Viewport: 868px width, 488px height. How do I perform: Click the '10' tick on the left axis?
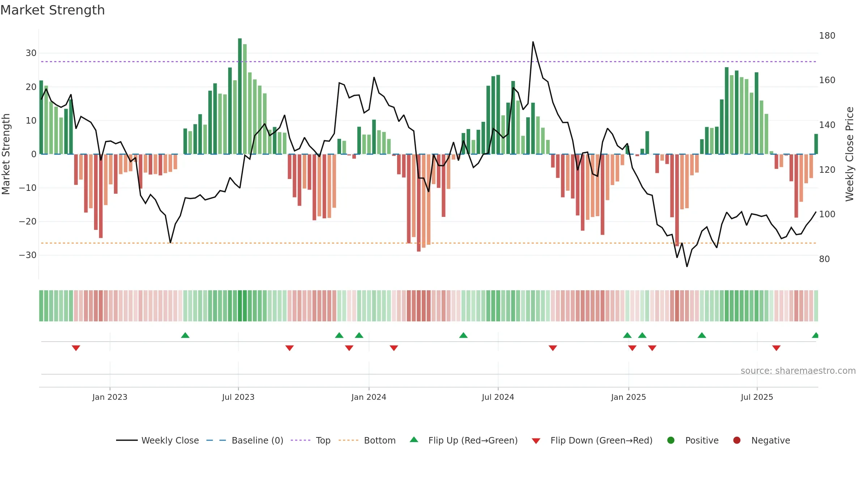31,120
